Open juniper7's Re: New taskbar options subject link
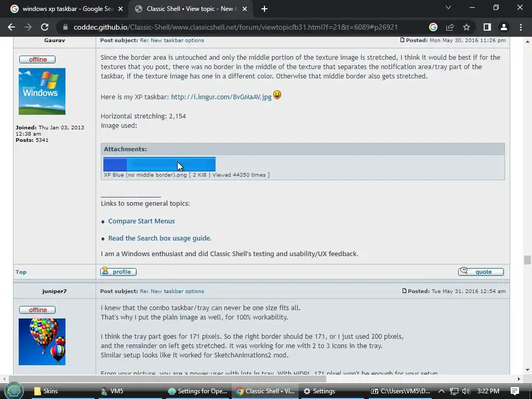Viewport: 532px width, 399px height. pyautogui.click(x=172, y=291)
